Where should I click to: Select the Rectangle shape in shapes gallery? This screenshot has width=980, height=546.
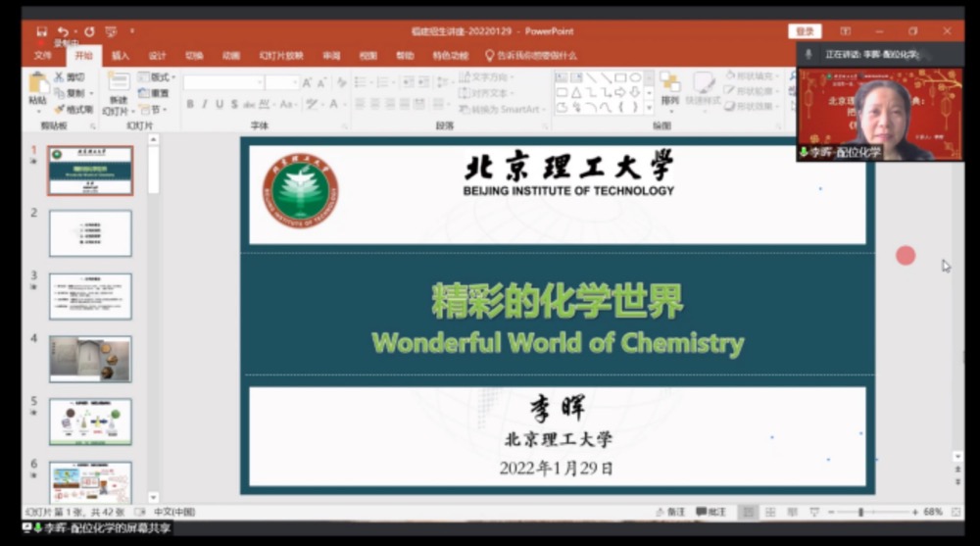(620, 77)
